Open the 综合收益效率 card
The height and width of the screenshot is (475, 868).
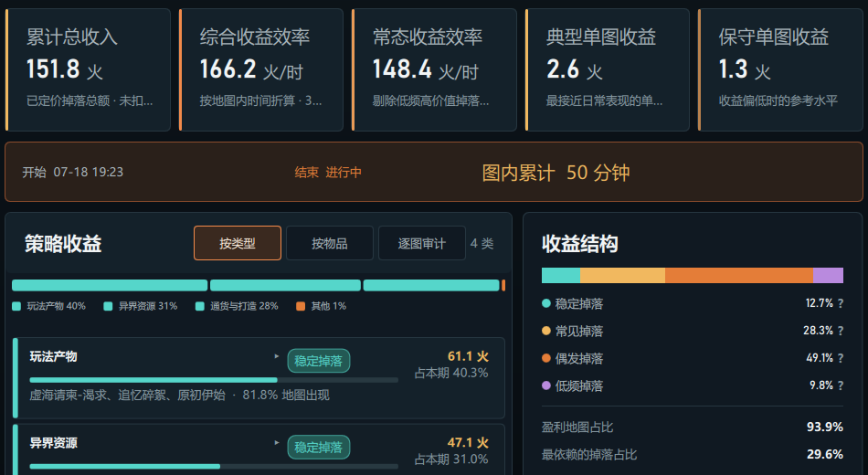point(261,69)
